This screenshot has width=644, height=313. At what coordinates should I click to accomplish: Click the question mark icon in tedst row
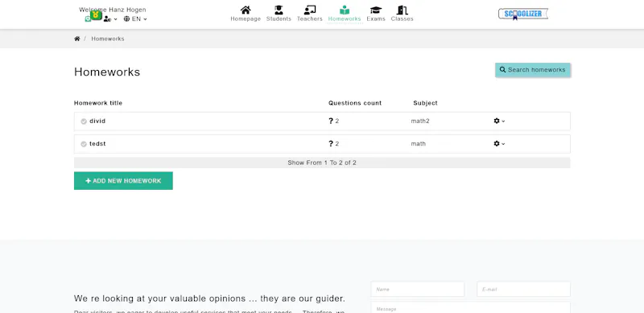click(331, 143)
